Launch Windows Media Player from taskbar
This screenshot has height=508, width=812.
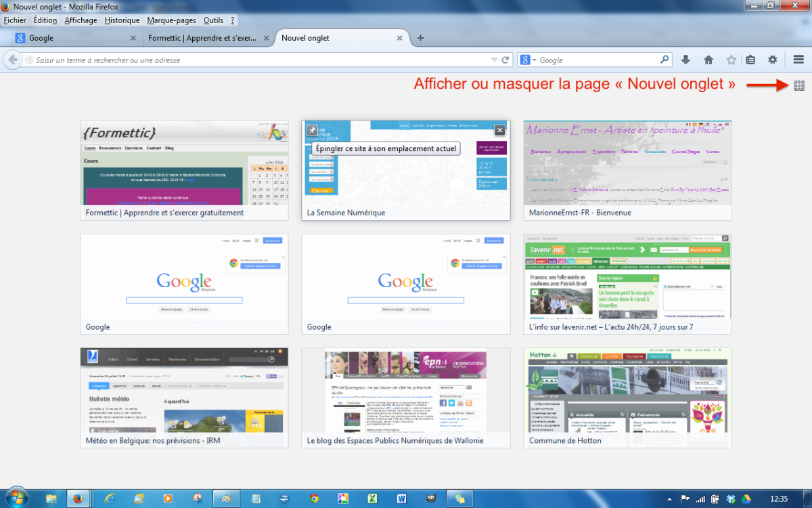[x=168, y=499]
